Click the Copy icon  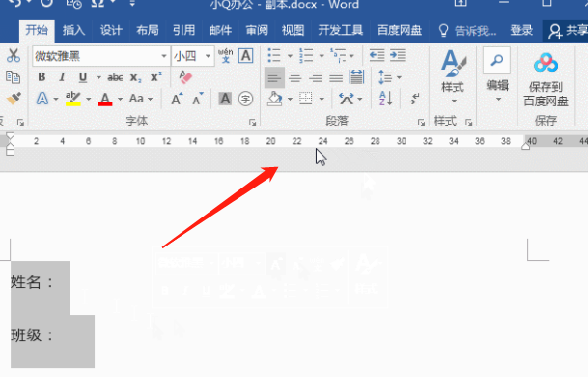pos(14,77)
